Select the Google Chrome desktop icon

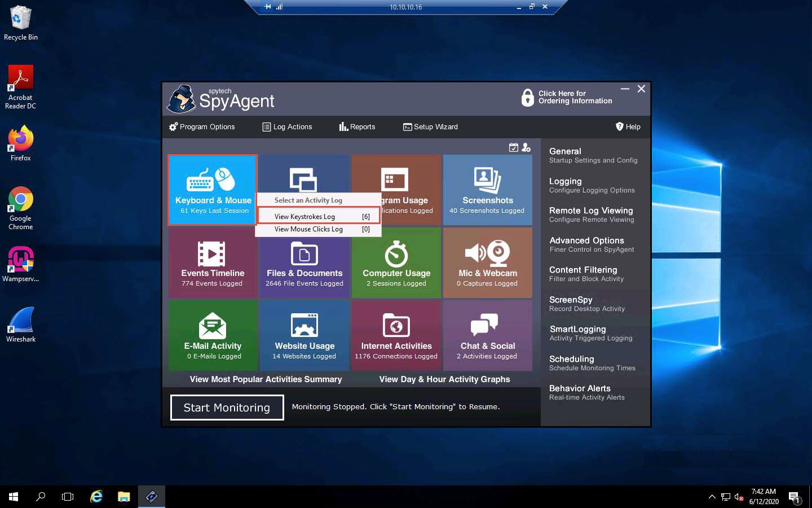pyautogui.click(x=21, y=208)
